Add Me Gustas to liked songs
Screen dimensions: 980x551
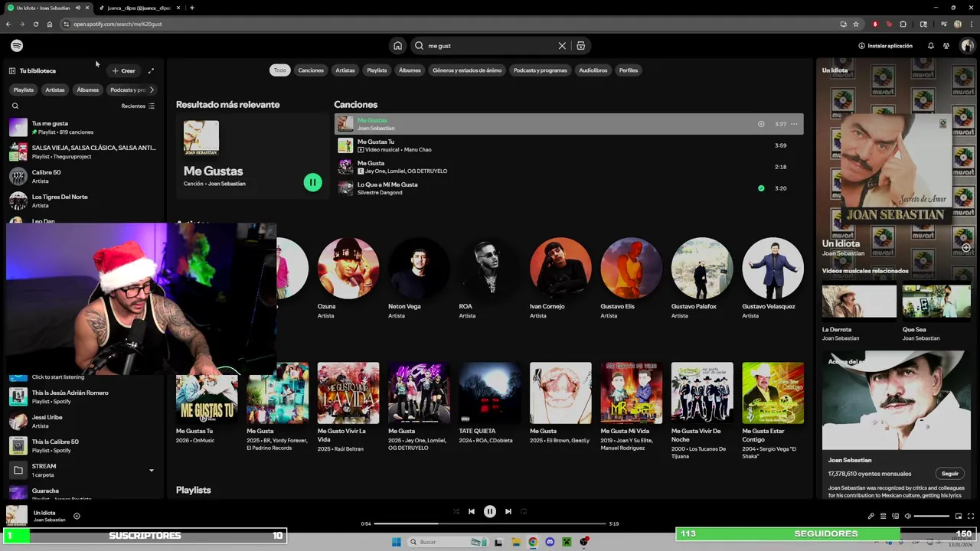(761, 124)
